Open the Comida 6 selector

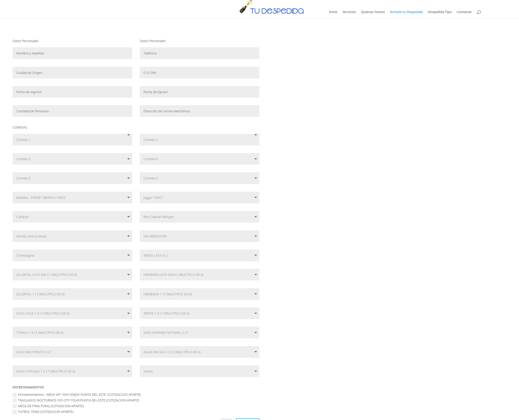[x=199, y=178]
